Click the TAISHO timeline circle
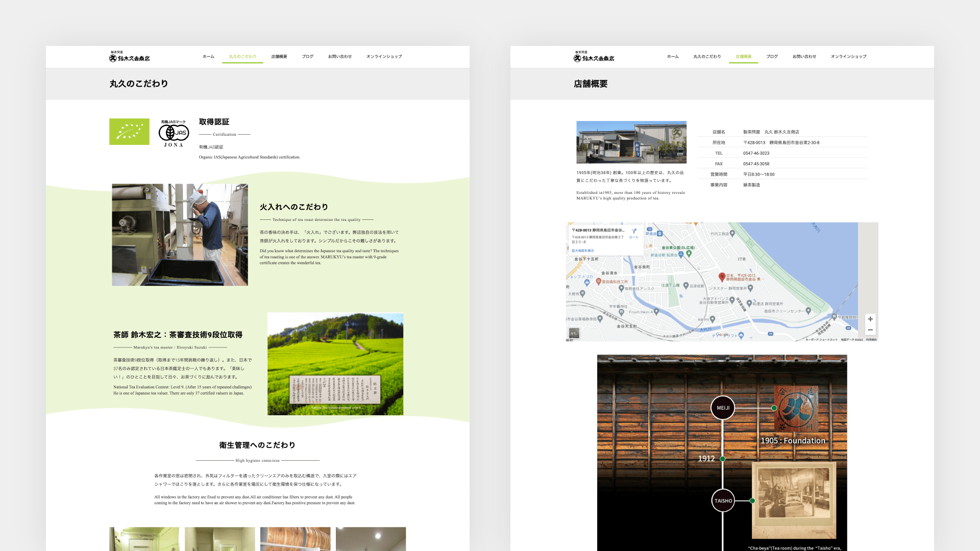This screenshot has height=551, width=980. [723, 501]
